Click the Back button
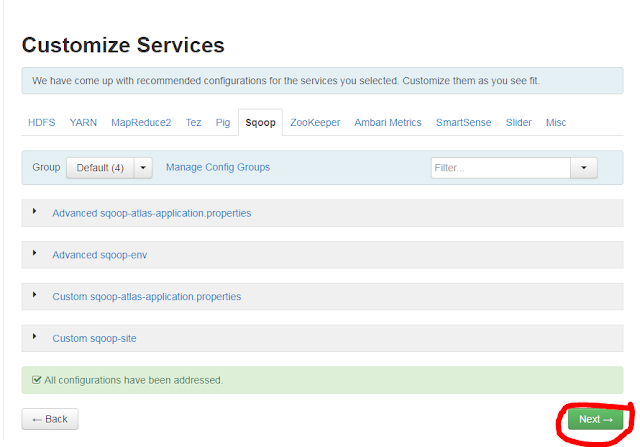The height and width of the screenshot is (447, 640). tap(50, 419)
